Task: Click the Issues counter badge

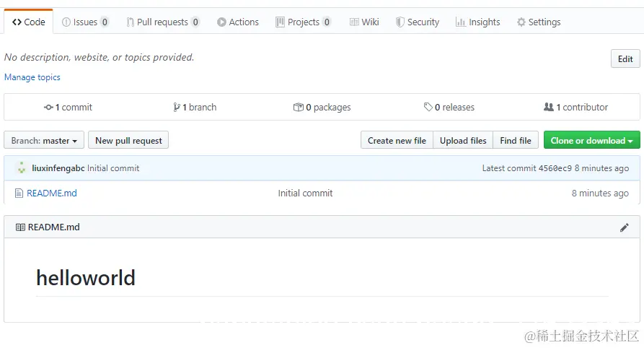Action: click(105, 22)
